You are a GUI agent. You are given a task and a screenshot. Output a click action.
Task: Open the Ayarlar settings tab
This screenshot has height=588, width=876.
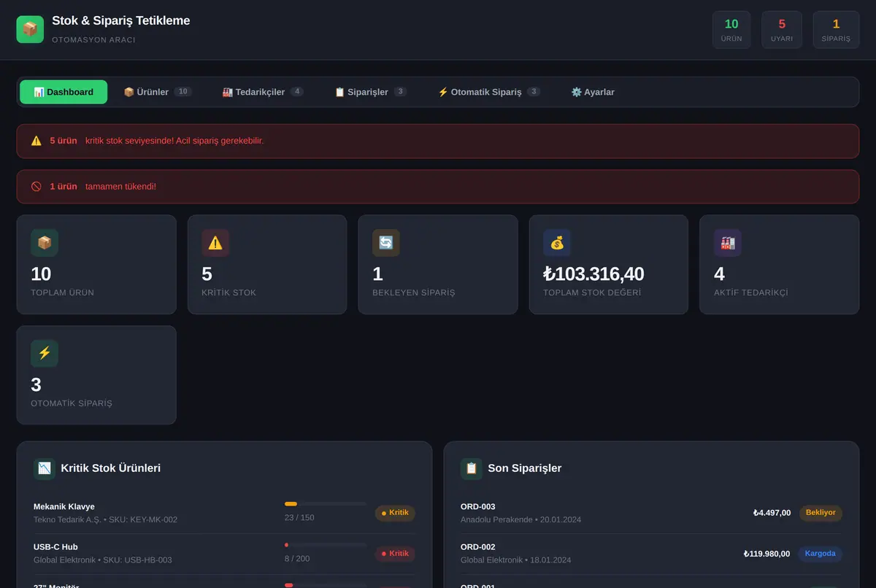pos(593,92)
